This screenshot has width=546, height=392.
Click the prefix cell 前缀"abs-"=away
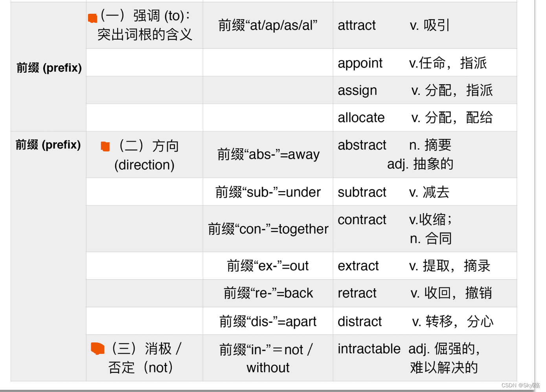click(x=268, y=155)
